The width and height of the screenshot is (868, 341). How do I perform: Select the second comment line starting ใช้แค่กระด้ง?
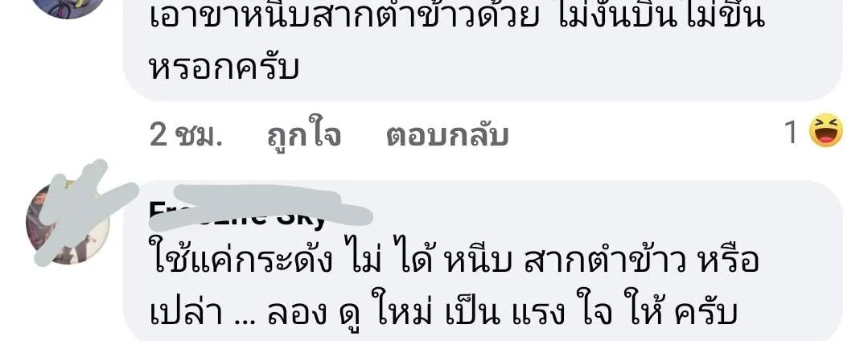454,261
